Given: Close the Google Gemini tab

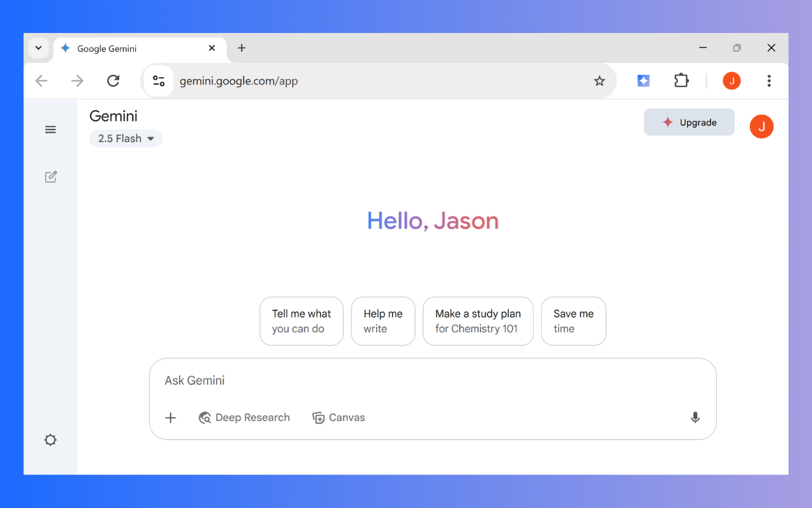Looking at the screenshot, I should point(212,48).
